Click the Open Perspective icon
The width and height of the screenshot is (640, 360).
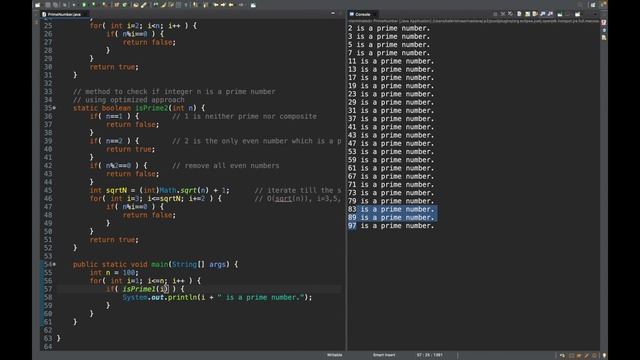click(x=593, y=5)
